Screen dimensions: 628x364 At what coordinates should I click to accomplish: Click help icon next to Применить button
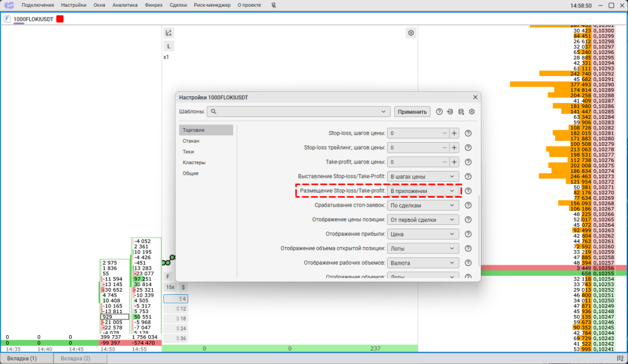(x=439, y=112)
